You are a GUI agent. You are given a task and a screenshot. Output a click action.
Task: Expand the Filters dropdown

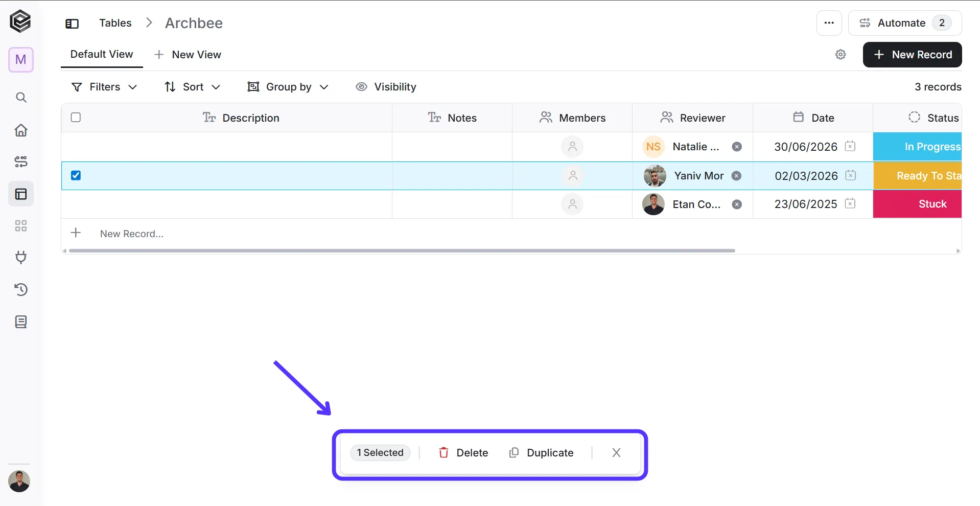tap(104, 87)
